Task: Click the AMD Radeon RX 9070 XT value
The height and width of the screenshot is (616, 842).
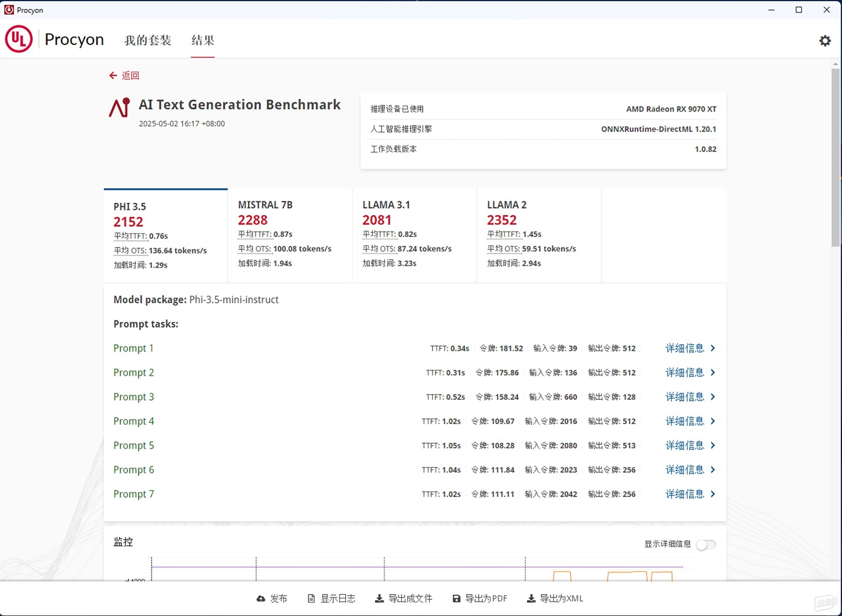Action: (671, 109)
